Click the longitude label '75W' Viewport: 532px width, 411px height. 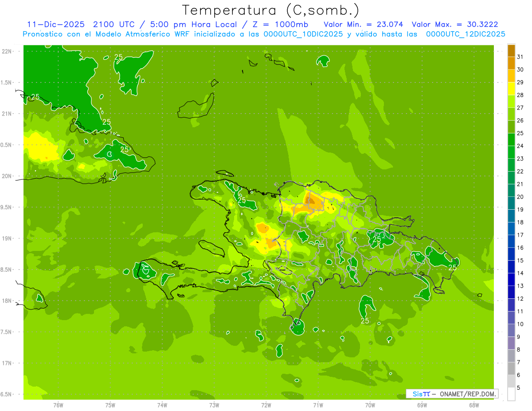(110, 405)
